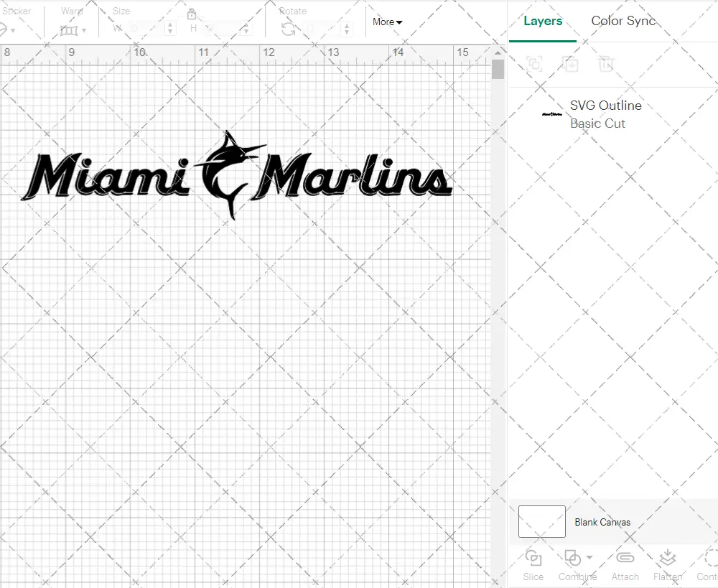Toggle the size aspect ratio lock
Viewport: 718px width, 588px height.
pyautogui.click(x=192, y=14)
